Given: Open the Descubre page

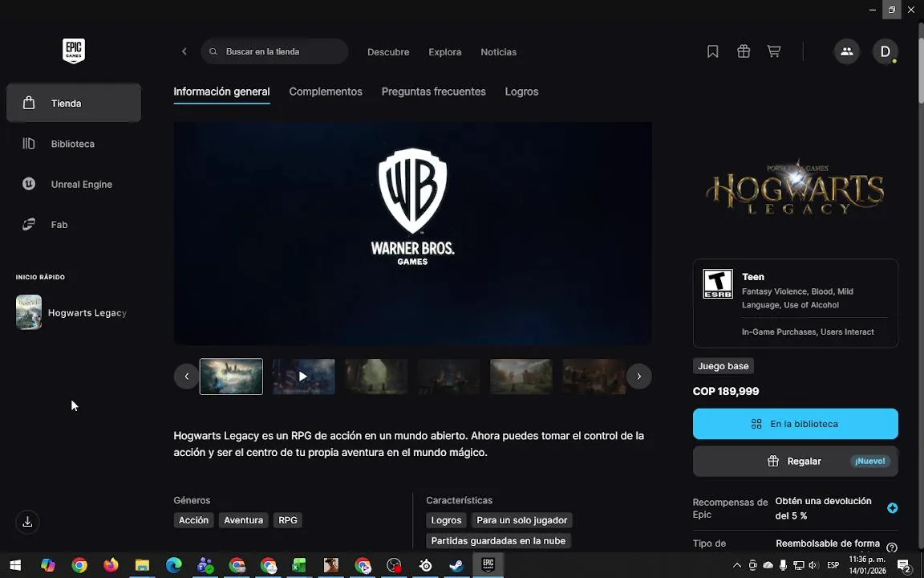Looking at the screenshot, I should pyautogui.click(x=388, y=52).
